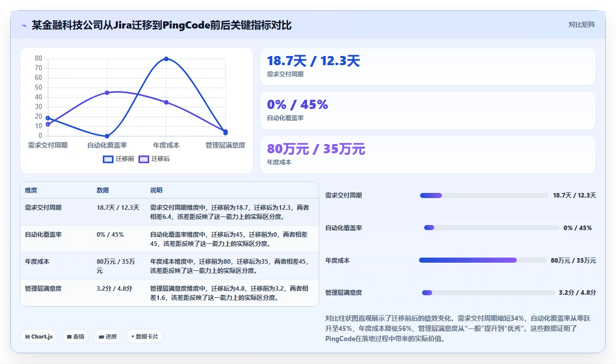Click the 80万元 / 35万元 card value
The width and height of the screenshot is (616, 364).
(x=316, y=149)
